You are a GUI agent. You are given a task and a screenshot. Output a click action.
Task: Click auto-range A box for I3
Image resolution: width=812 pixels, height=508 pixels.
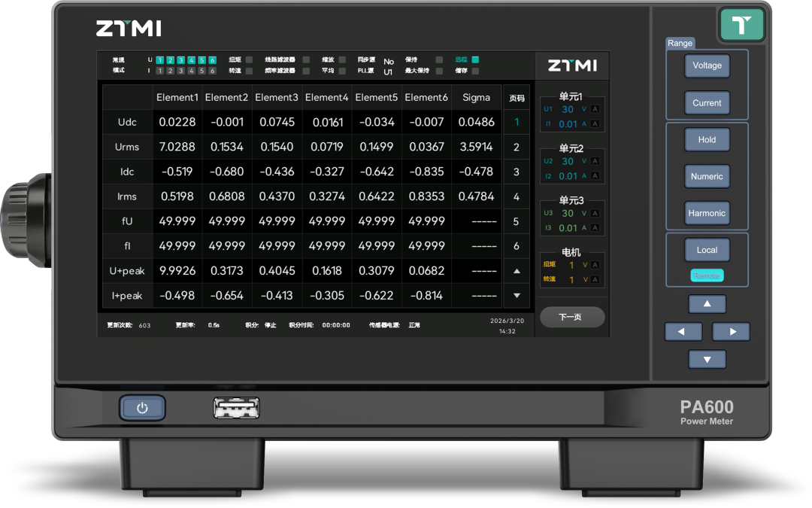(x=595, y=227)
